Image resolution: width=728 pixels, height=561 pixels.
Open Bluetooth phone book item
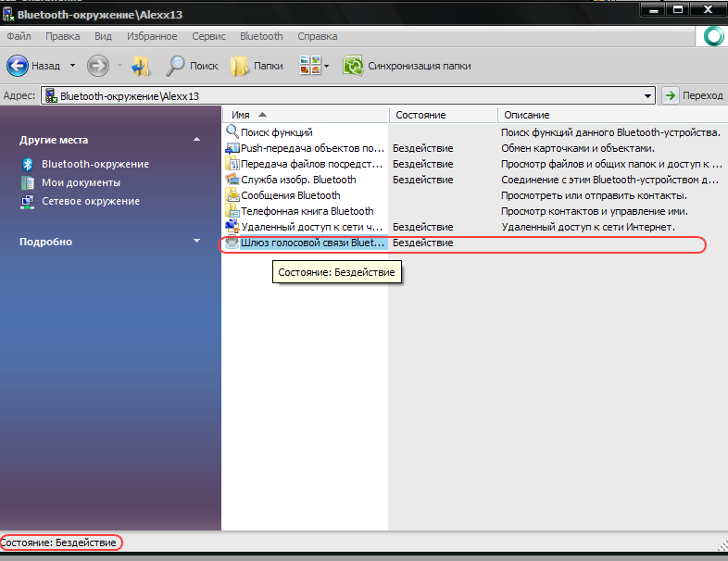[x=307, y=211]
